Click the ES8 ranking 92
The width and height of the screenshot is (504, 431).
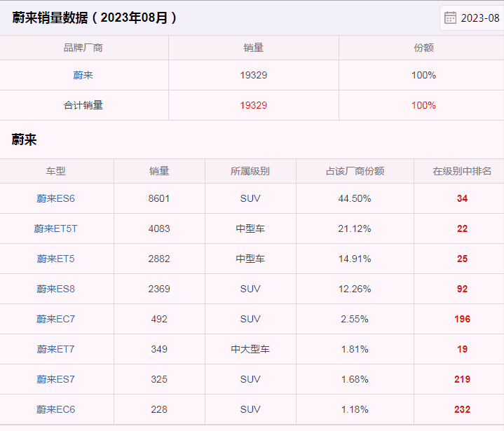(462, 289)
